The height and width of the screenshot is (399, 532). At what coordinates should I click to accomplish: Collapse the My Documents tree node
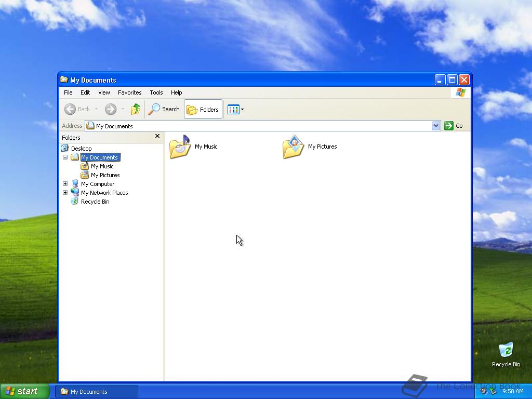[x=65, y=157]
